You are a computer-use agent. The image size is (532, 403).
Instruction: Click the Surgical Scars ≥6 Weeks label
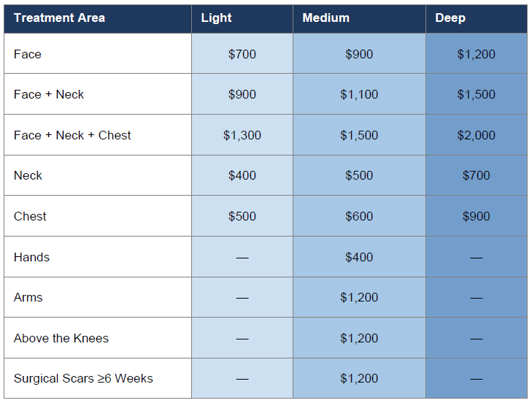83,378
